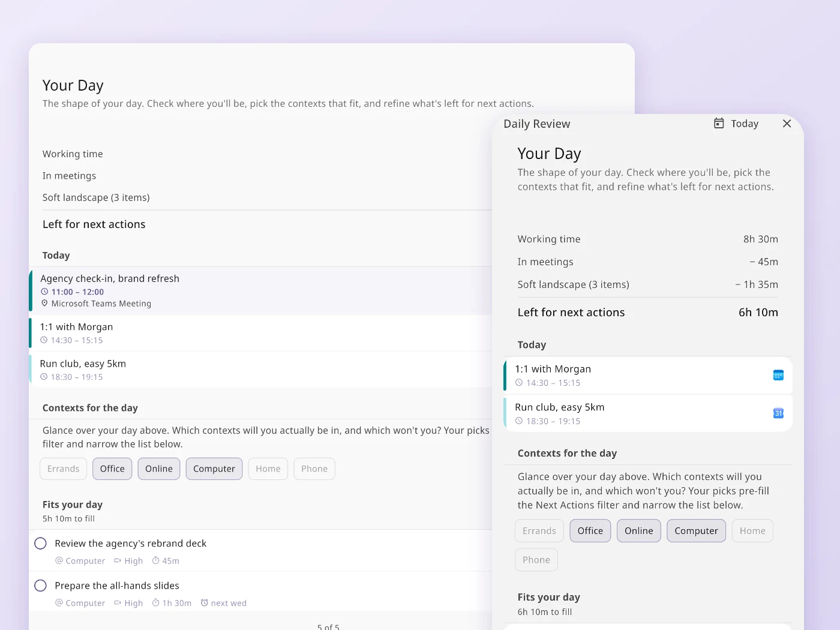Image resolution: width=840 pixels, height=630 pixels.
Task: Toggle the Errands context in the back window
Action: tap(64, 469)
